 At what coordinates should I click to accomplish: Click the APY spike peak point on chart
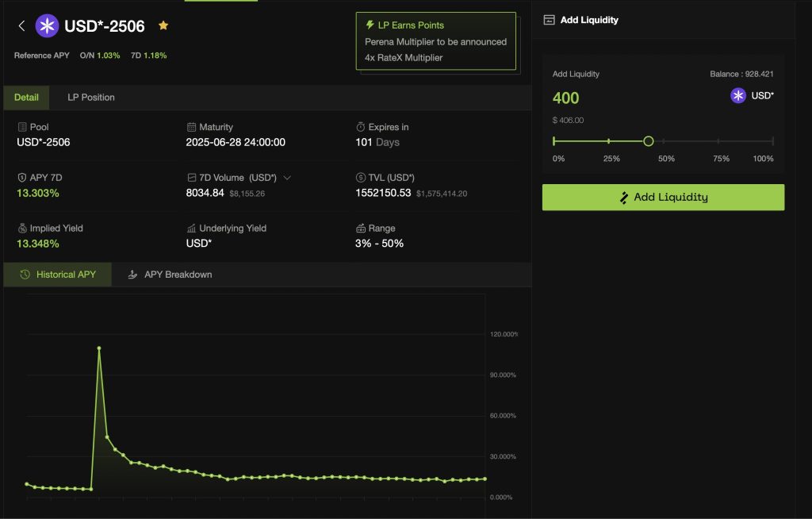[99, 348]
